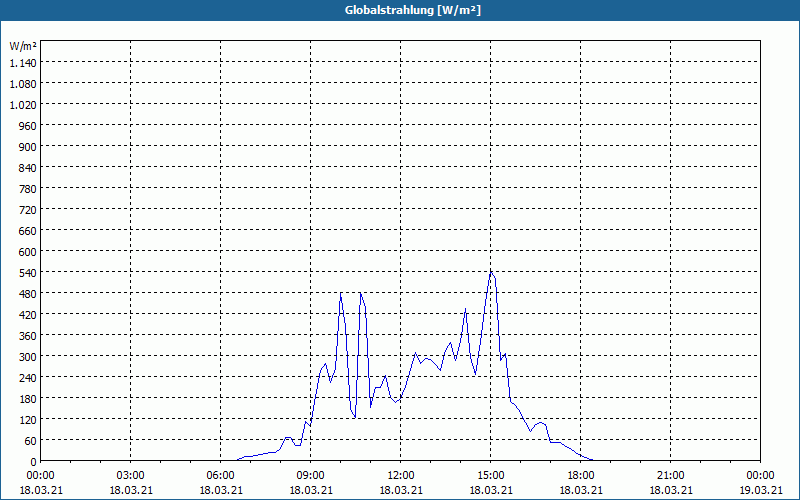
Task: Click the 09:00 18.03.21 time label
Action: pos(311,483)
